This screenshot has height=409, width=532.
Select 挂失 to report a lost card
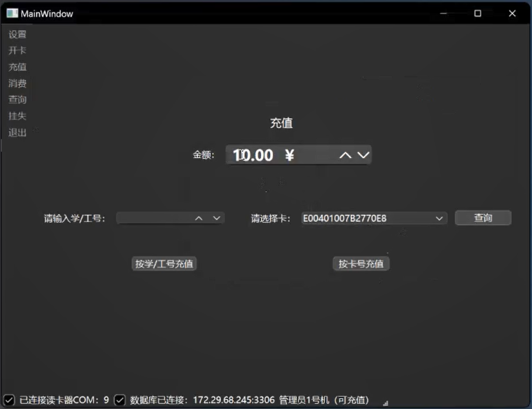pyautogui.click(x=18, y=116)
